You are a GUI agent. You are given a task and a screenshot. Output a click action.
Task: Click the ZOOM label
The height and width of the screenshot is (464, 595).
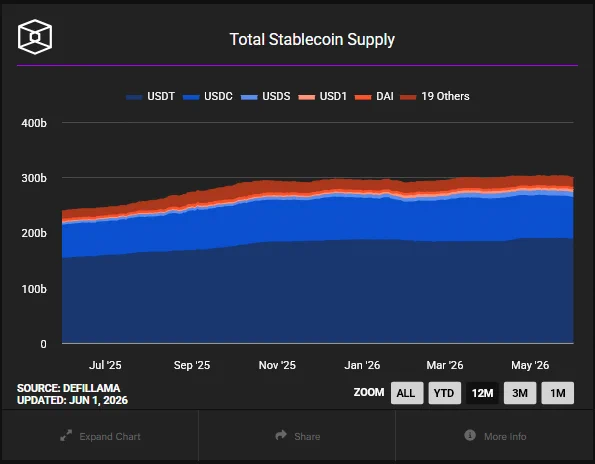[369, 392]
